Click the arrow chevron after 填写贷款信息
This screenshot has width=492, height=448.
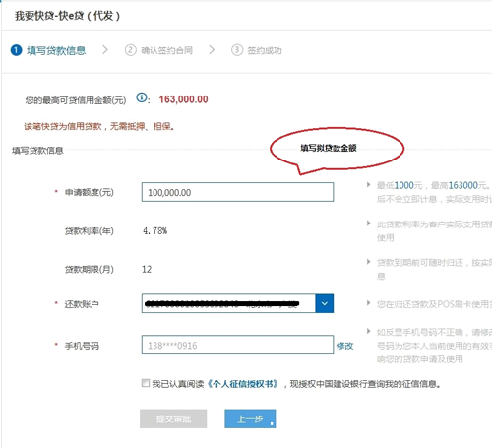coord(105,50)
